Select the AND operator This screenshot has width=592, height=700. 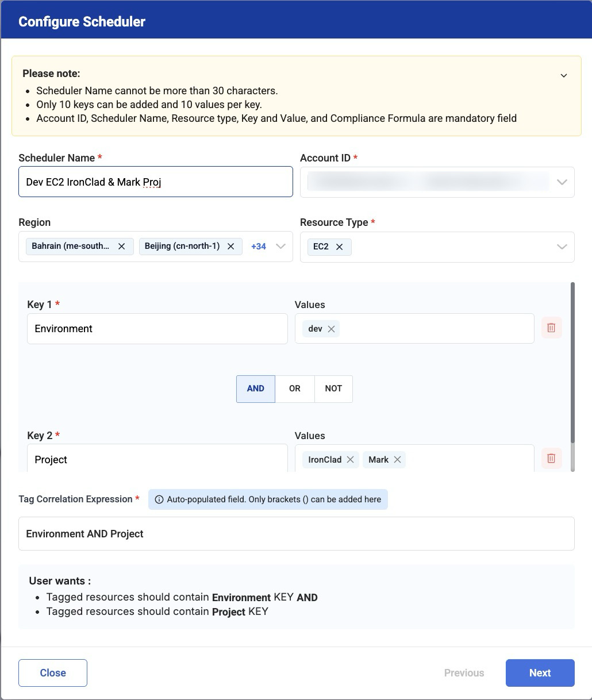(255, 389)
